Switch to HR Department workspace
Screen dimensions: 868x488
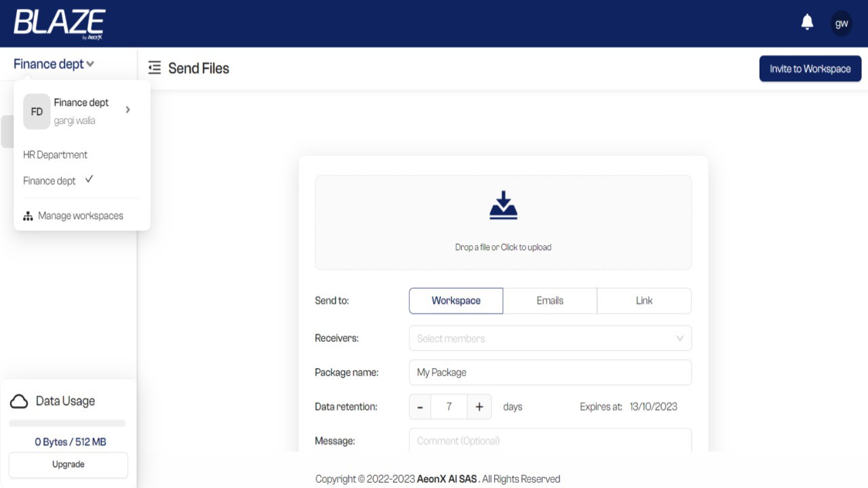[x=55, y=155]
